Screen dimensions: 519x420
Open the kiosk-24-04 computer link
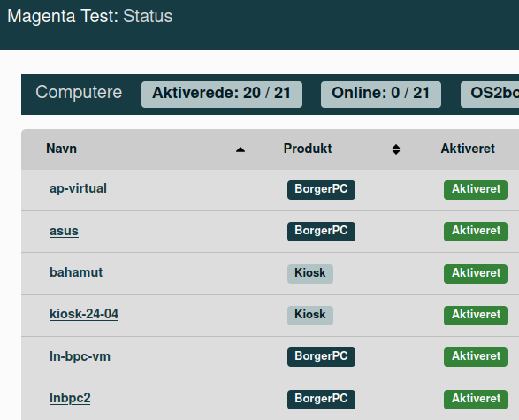[84, 314]
